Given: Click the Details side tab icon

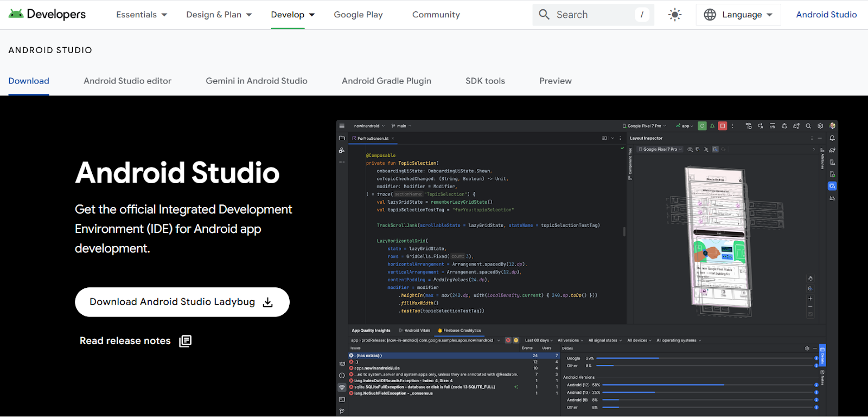Looking at the screenshot, I should 822,356.
